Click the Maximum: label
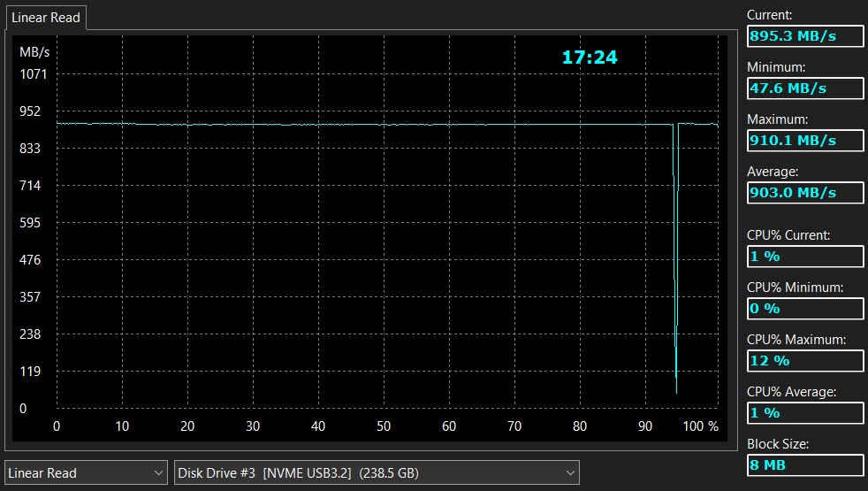Viewport: 868px width, 491px height. [x=777, y=119]
